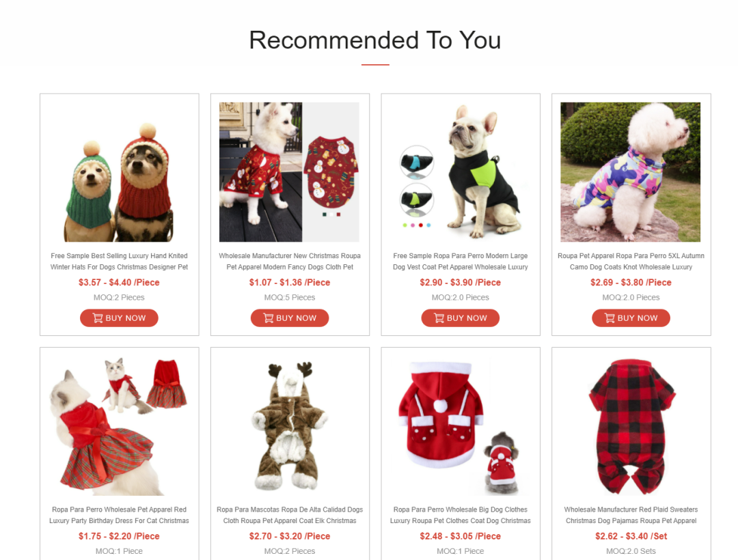
Task: Open 'Ropa Para Mascotas Ropa De Alta Calidad' title
Action: click(x=290, y=516)
